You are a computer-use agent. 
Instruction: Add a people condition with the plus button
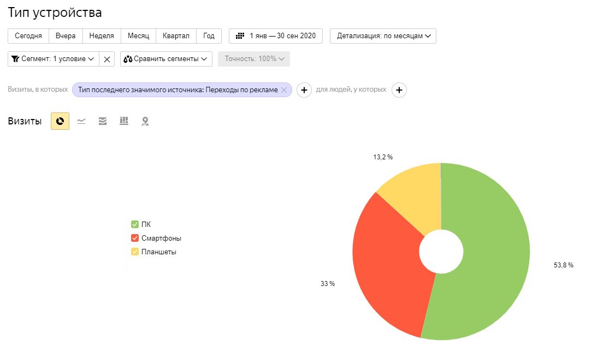coord(399,90)
